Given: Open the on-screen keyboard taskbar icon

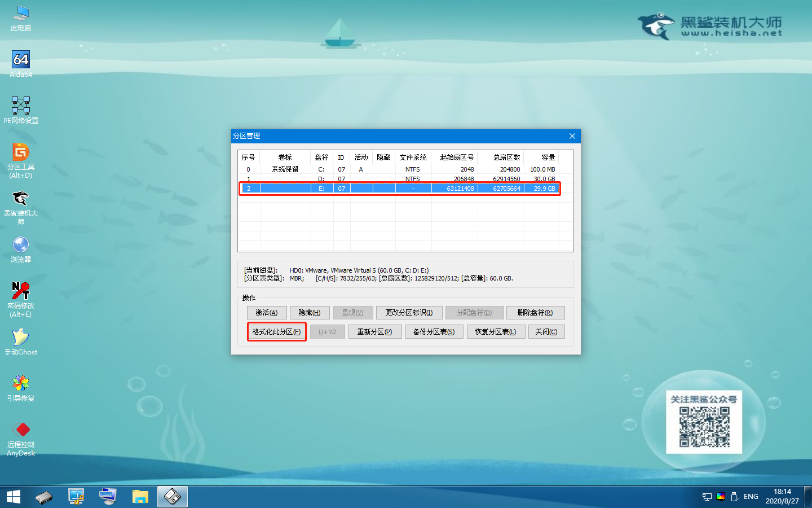Looking at the screenshot, I should (107, 497).
